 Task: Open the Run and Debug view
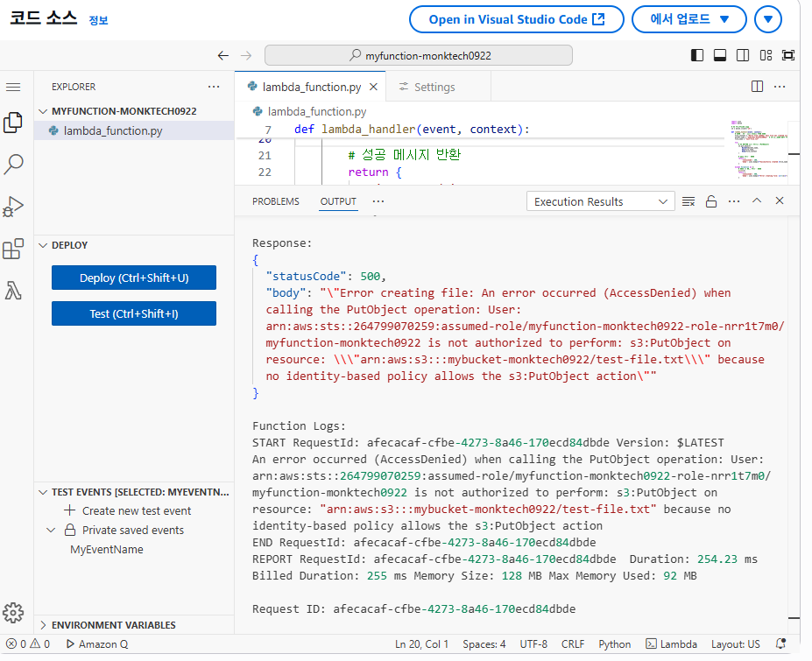[13, 207]
